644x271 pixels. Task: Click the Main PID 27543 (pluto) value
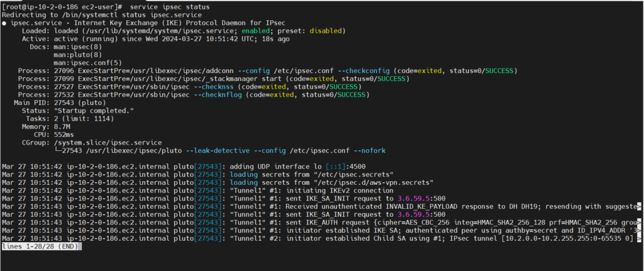pos(80,102)
